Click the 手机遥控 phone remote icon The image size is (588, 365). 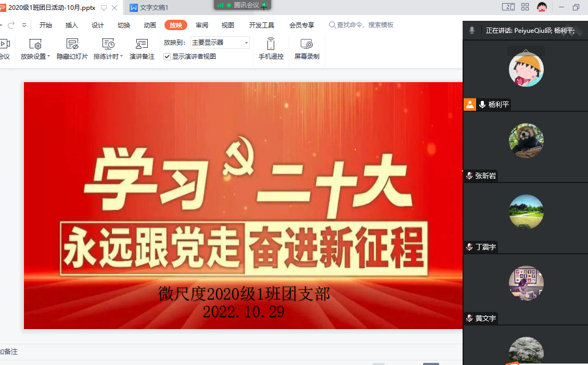(271, 44)
